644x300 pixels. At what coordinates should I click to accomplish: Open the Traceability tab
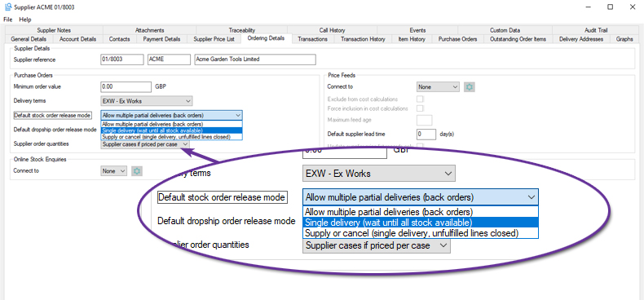242,30
